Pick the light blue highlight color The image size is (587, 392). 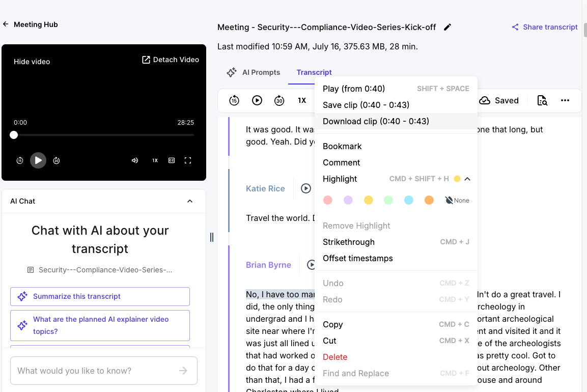pyautogui.click(x=409, y=201)
